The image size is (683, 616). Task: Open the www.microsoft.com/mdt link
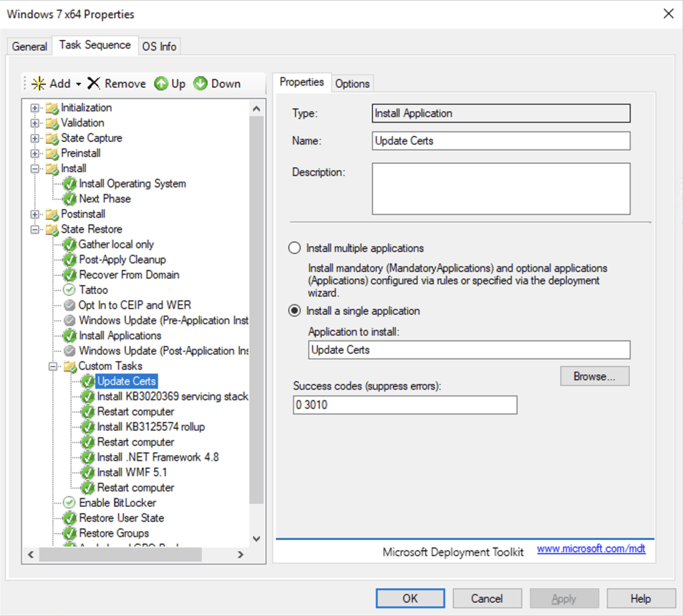pyautogui.click(x=591, y=549)
